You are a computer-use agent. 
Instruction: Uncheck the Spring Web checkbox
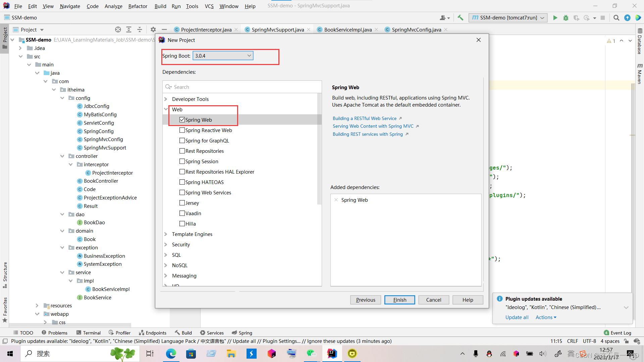coord(182,120)
